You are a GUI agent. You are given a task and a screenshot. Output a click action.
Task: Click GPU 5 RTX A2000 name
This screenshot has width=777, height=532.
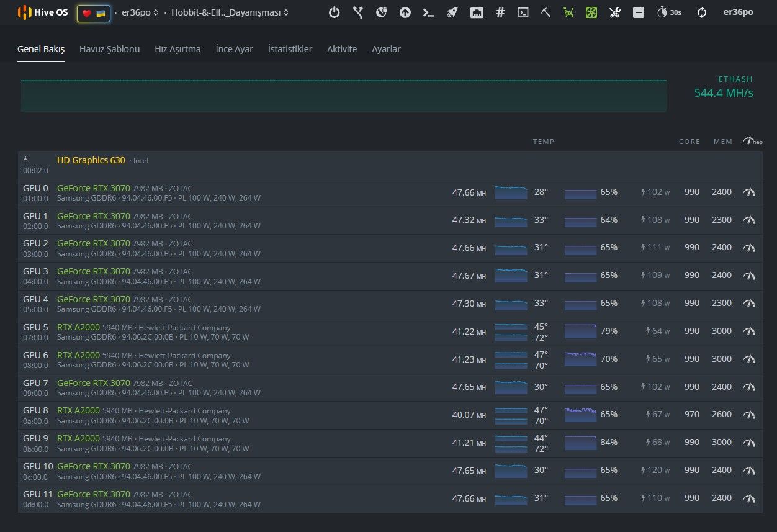coord(78,327)
